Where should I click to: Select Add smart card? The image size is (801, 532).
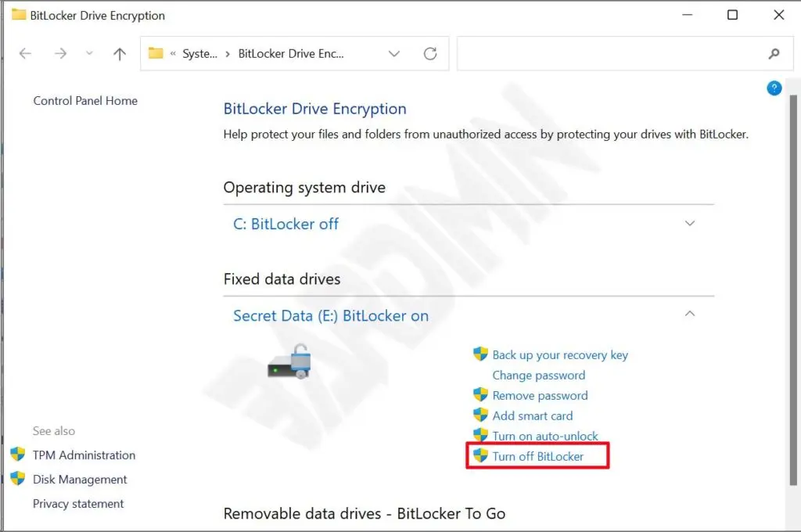pyautogui.click(x=532, y=416)
